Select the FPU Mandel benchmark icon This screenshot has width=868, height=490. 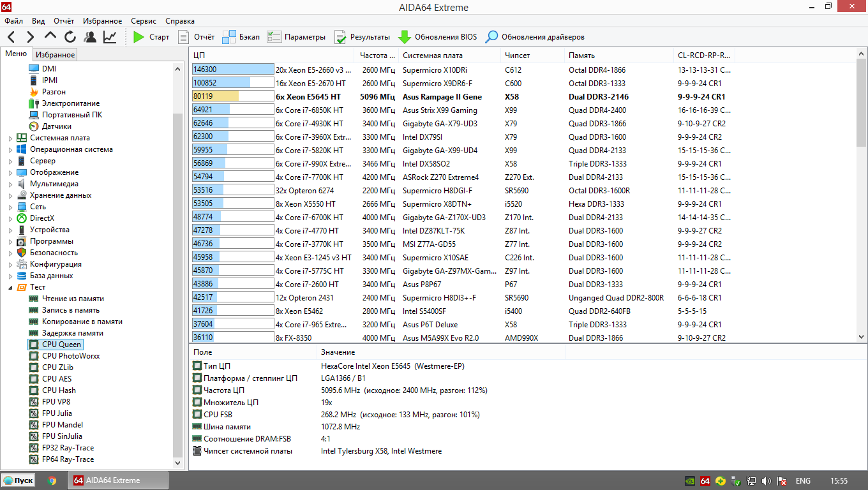point(34,425)
